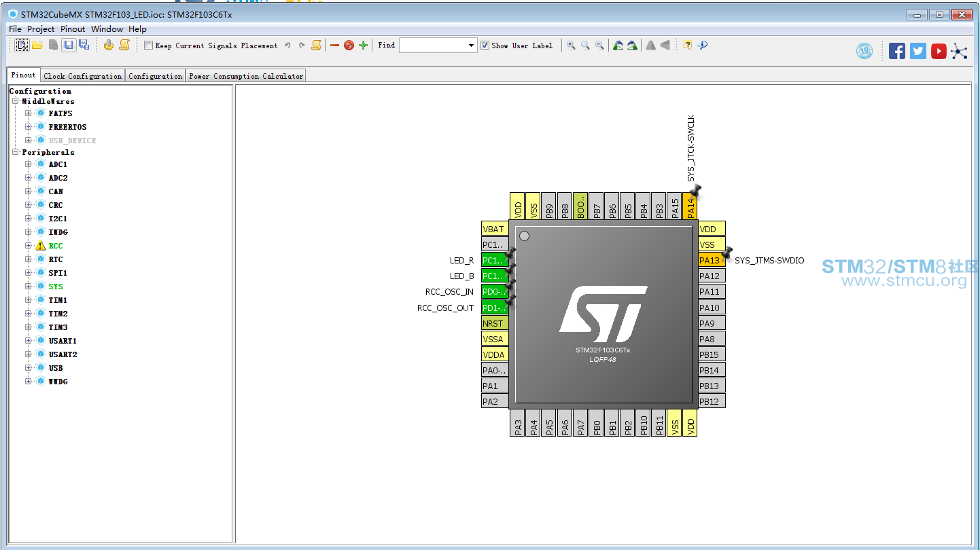Viewport: 980px width, 550px height.
Task: Redo the pinout action
Action: point(302,45)
